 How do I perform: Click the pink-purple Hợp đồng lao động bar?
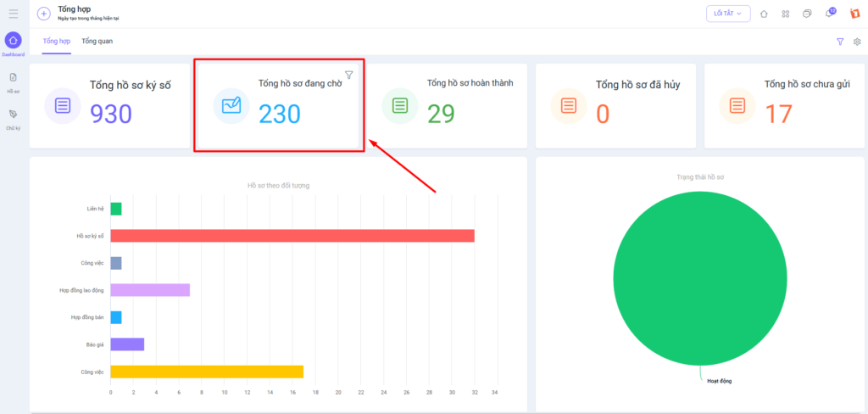[150, 290]
